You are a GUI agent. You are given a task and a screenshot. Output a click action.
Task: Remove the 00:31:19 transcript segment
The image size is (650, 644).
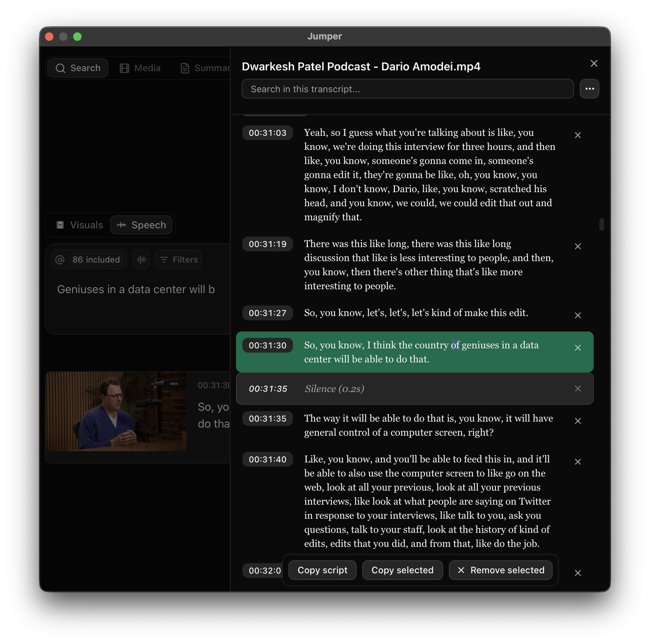578,246
